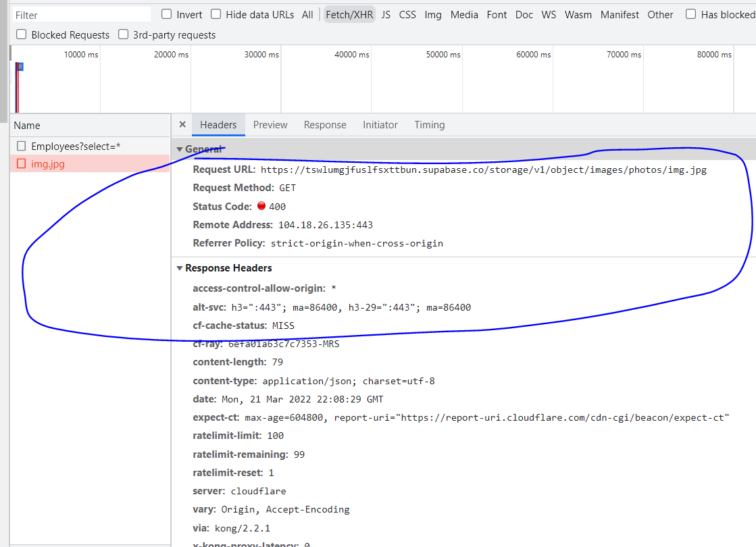This screenshot has width=756, height=547.
Task: Filter requests by Img type
Action: (x=432, y=14)
